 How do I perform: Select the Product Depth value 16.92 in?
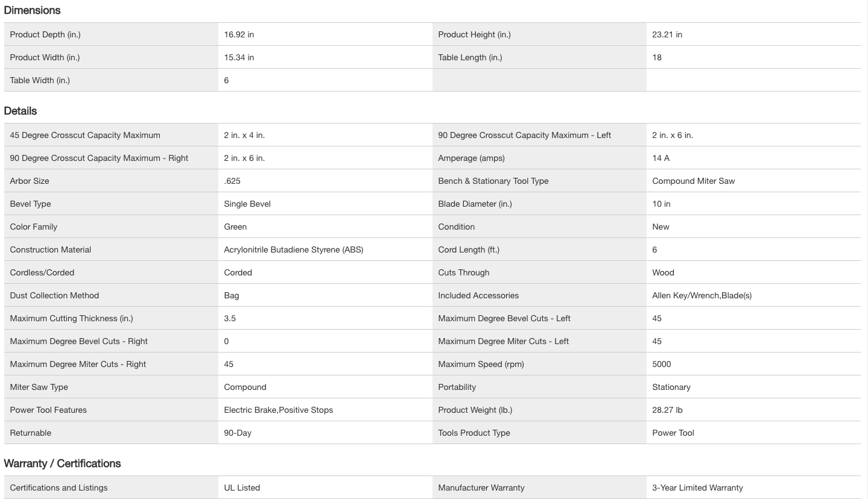click(x=239, y=34)
